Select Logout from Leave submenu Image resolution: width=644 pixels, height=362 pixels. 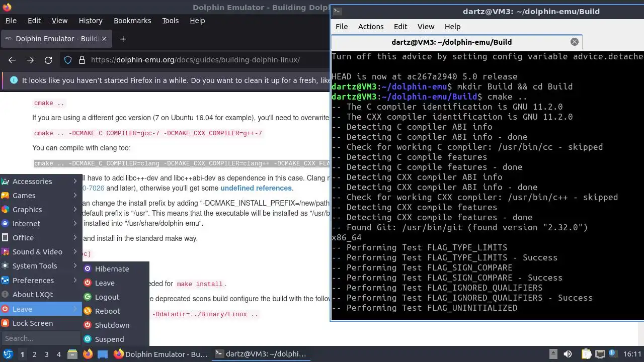116,297
